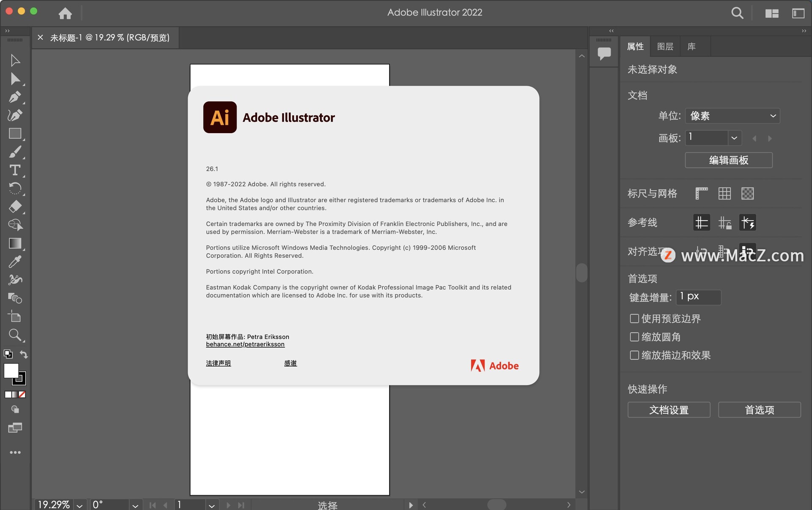Screen dimensions: 812x510
Task: Select the Paintbrush tool
Action: point(15,152)
